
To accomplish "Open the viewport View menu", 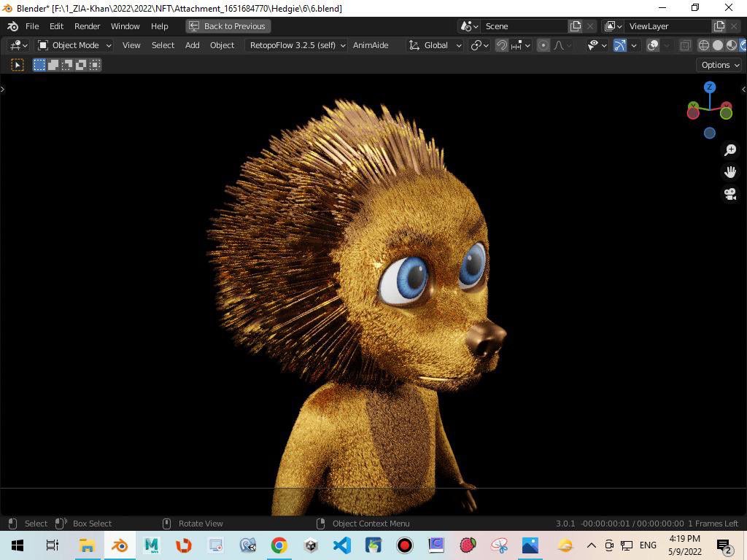I will [x=131, y=45].
